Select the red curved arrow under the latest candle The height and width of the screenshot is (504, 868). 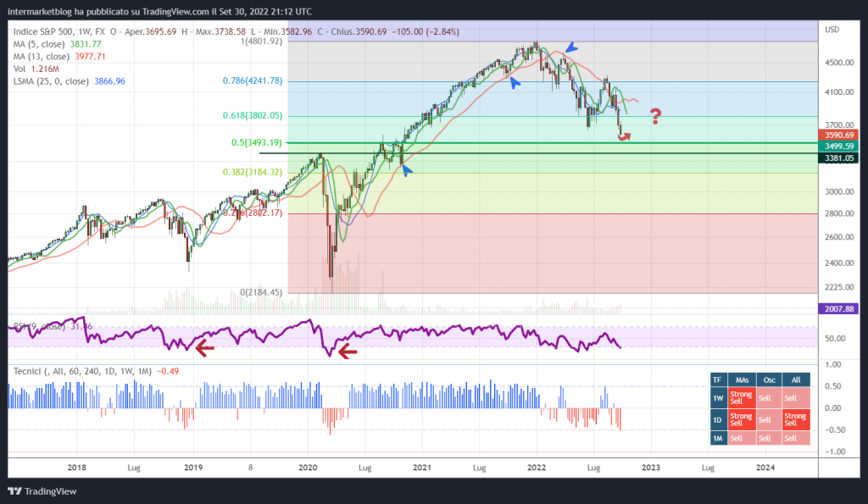pos(625,136)
